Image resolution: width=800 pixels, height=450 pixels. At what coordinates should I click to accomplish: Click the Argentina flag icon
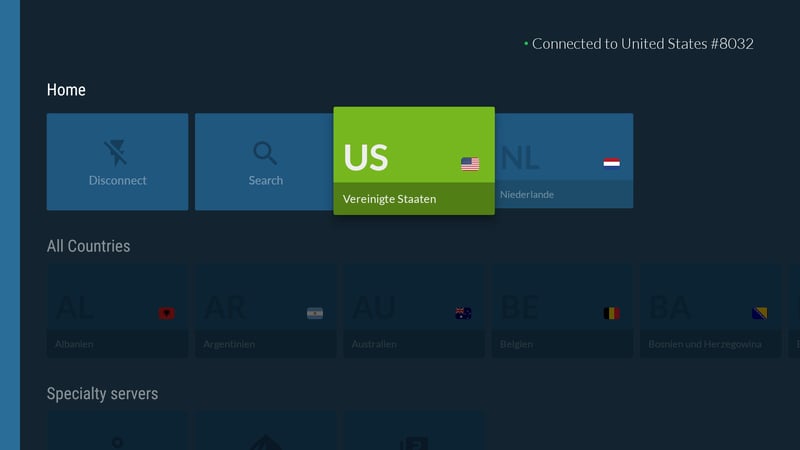point(315,313)
